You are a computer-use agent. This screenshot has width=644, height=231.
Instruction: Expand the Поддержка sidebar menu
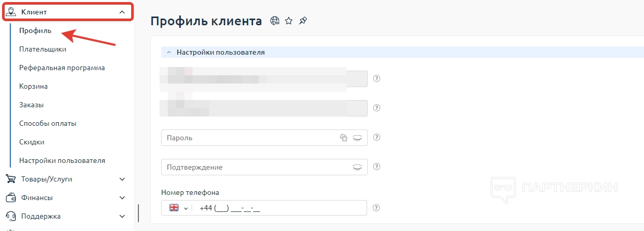[122, 216]
